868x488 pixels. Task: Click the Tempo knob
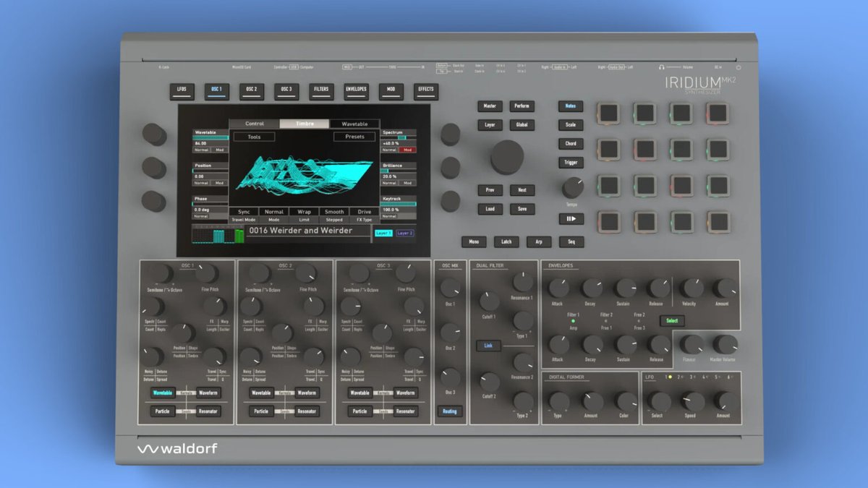(x=572, y=187)
